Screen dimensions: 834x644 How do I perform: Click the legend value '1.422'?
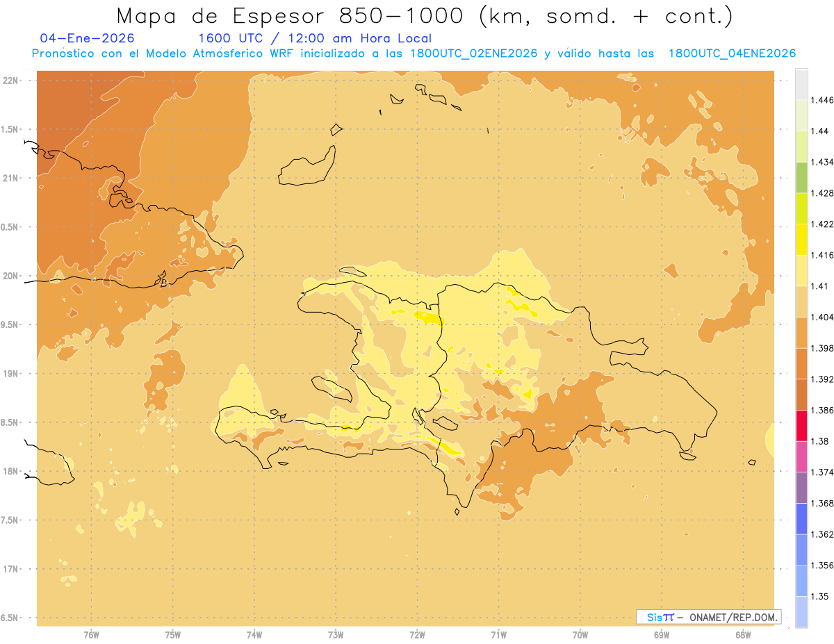tap(822, 224)
